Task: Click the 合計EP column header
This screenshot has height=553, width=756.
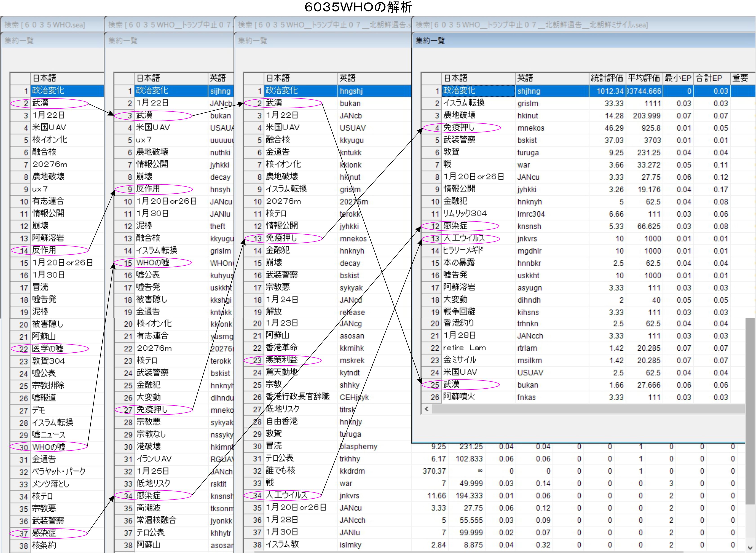Action: click(709, 78)
